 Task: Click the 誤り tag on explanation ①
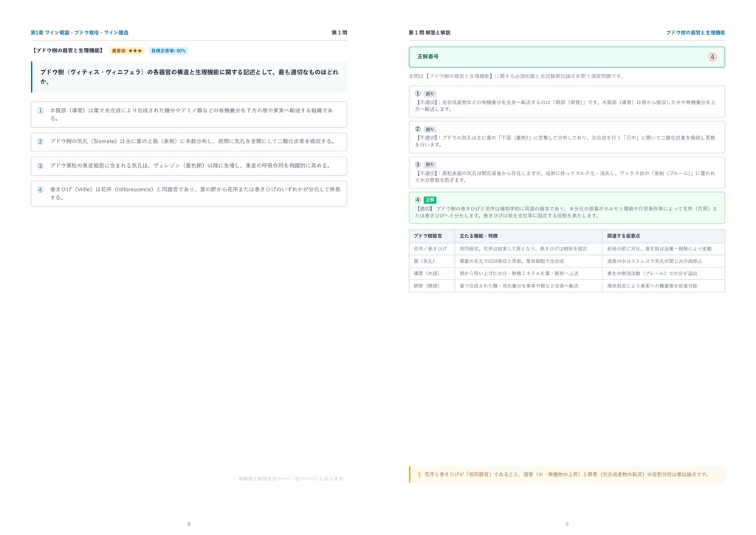pos(430,94)
